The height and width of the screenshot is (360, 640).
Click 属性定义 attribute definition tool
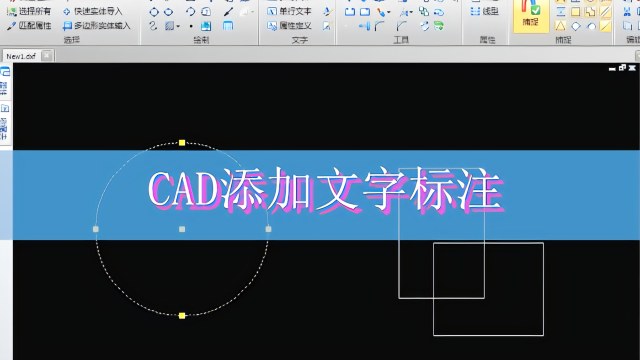[289, 26]
